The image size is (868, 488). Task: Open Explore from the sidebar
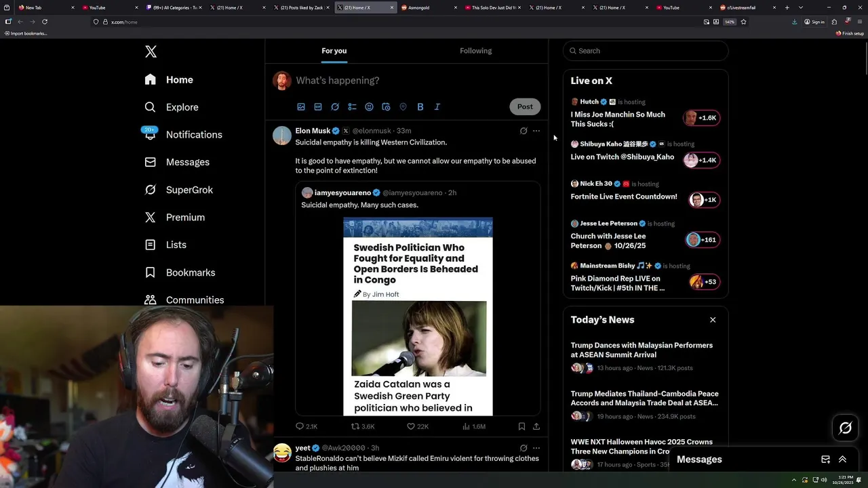click(172, 107)
